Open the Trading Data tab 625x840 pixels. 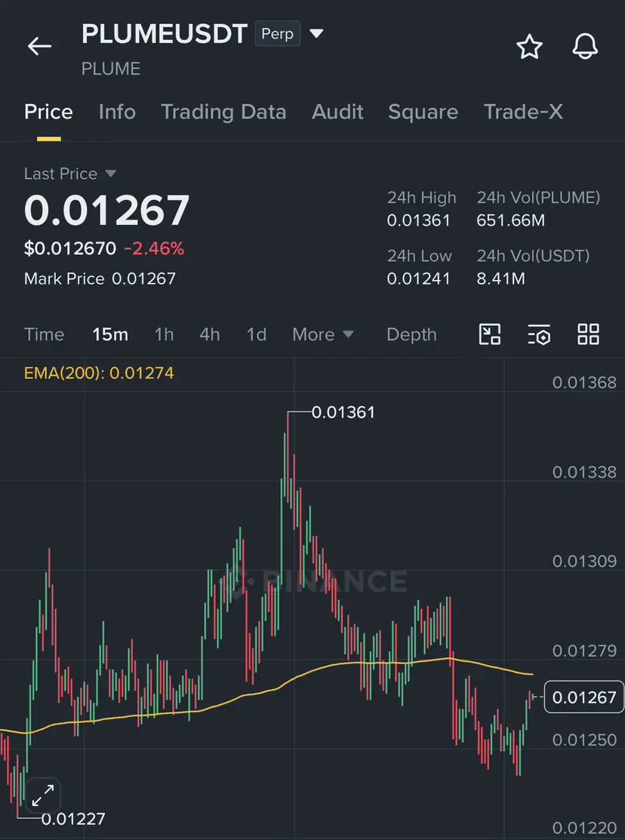(223, 112)
